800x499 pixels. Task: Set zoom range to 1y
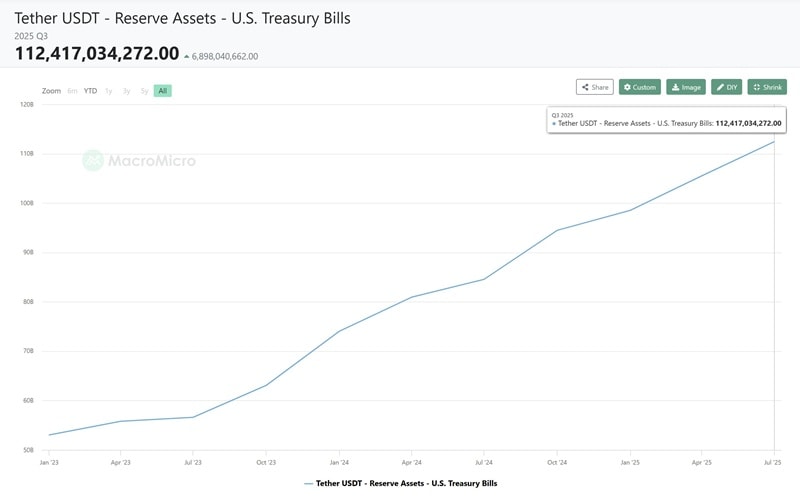109,91
